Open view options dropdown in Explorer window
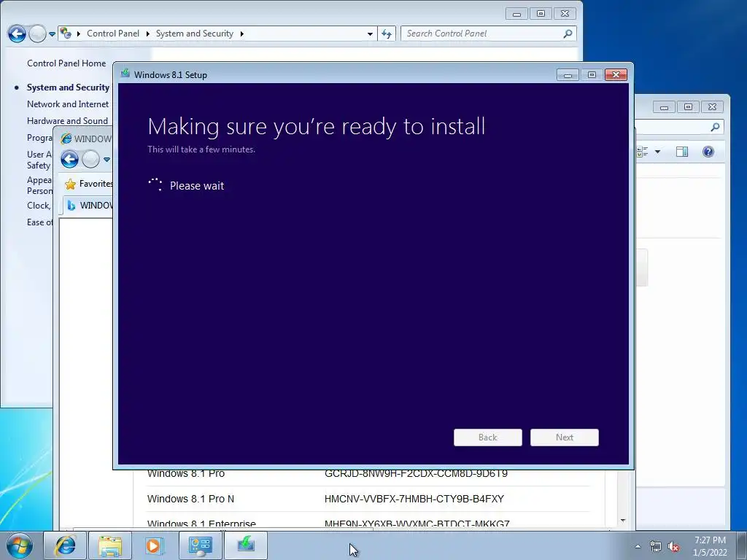 tap(657, 152)
